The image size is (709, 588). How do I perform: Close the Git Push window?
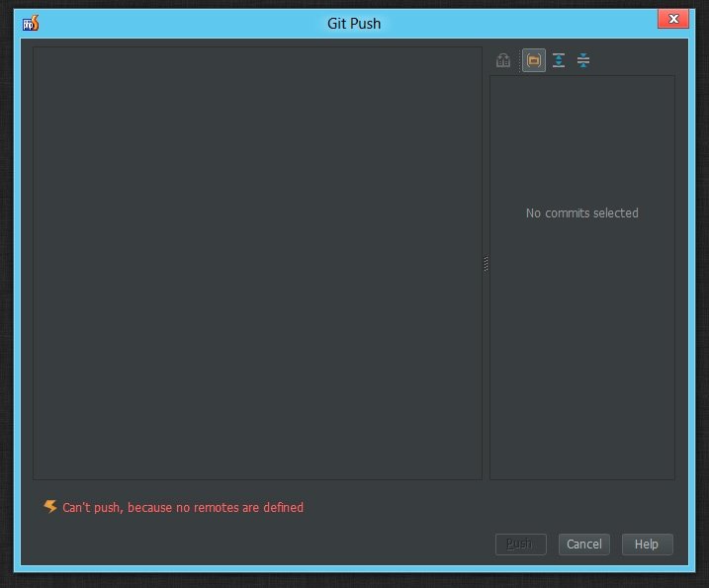click(x=672, y=19)
